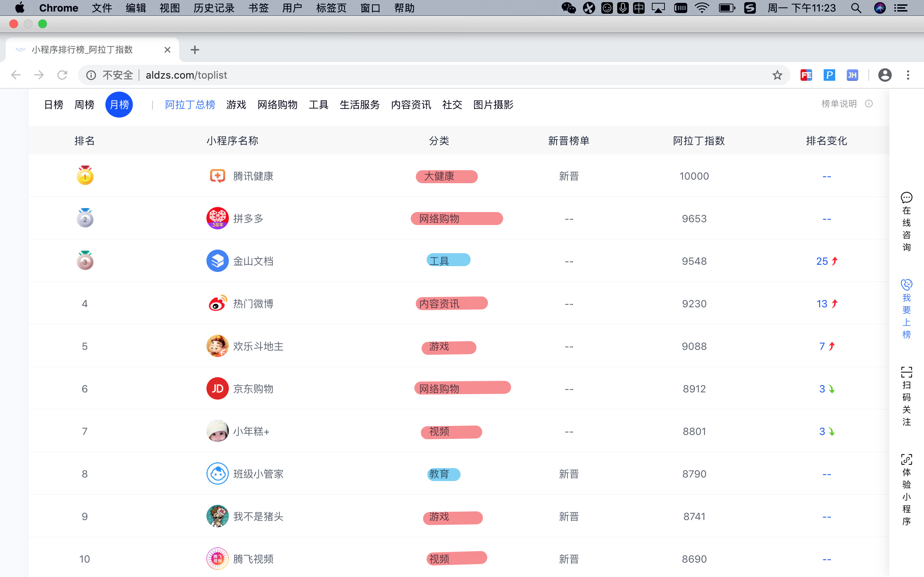Click the 京东购物 JD icon
This screenshot has width=924, height=577.
pyautogui.click(x=217, y=388)
